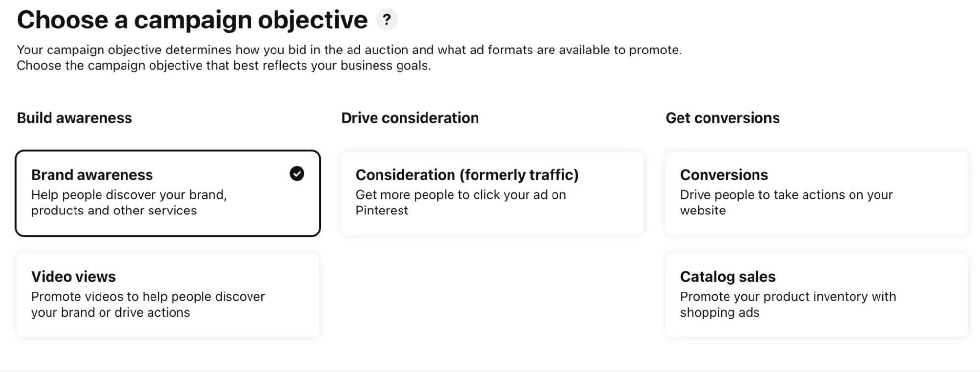Click the checkmark on Brand awareness card
Image resolution: width=980 pixels, height=372 pixels.
[297, 174]
